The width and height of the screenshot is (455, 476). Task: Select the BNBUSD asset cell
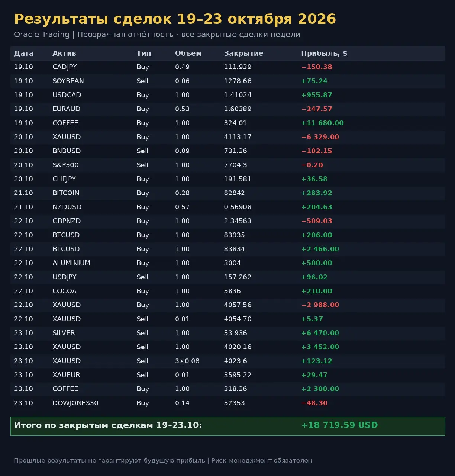point(67,151)
